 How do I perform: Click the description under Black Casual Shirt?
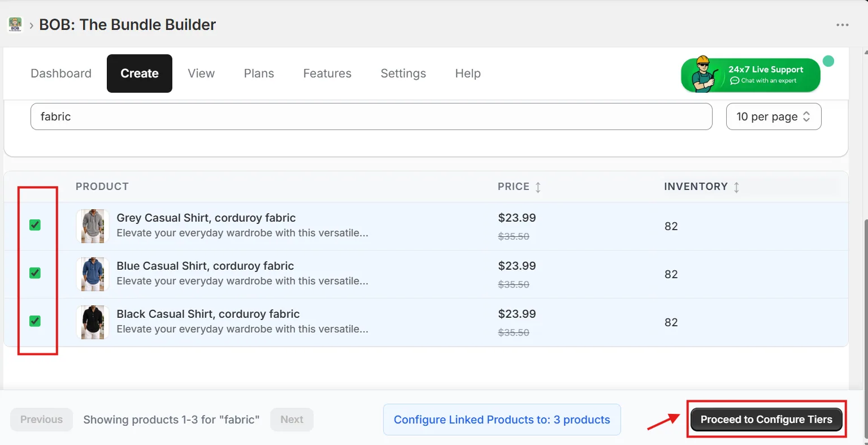[242, 329]
